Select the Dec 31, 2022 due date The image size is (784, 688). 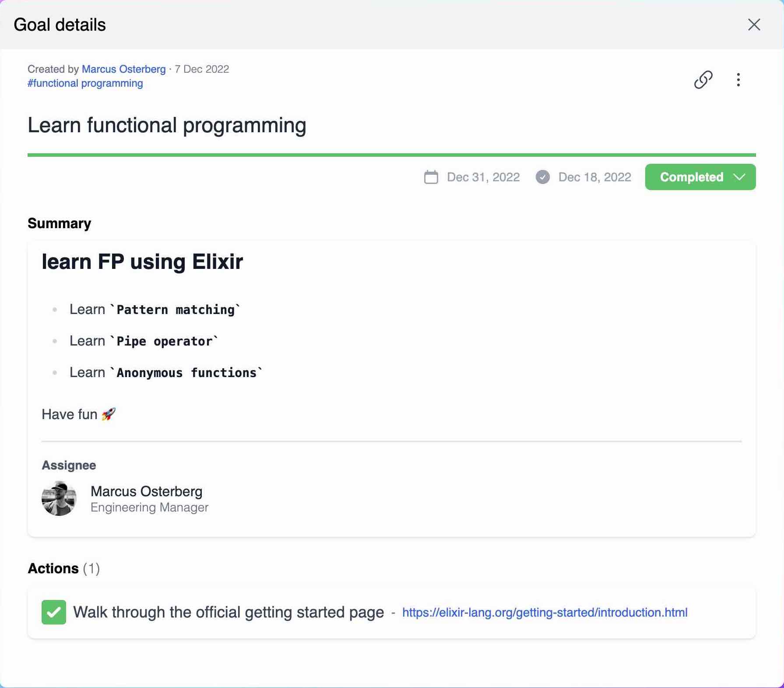pos(483,177)
